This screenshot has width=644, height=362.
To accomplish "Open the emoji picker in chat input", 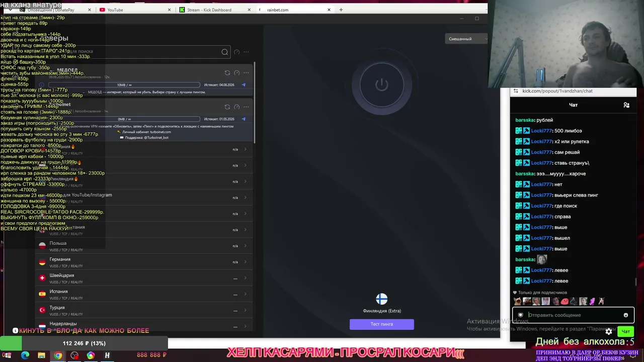I will click(626, 315).
